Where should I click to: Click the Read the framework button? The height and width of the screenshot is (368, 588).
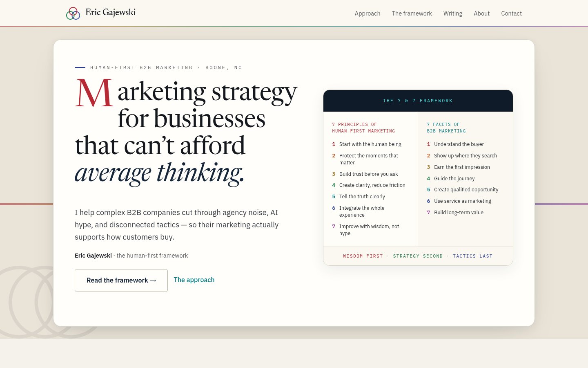[121, 280]
